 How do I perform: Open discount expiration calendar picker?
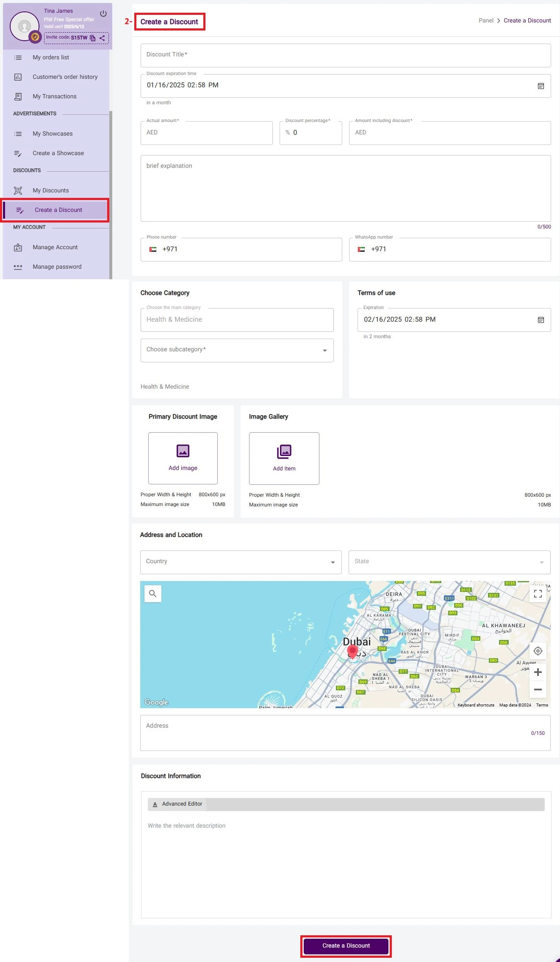pyautogui.click(x=541, y=86)
